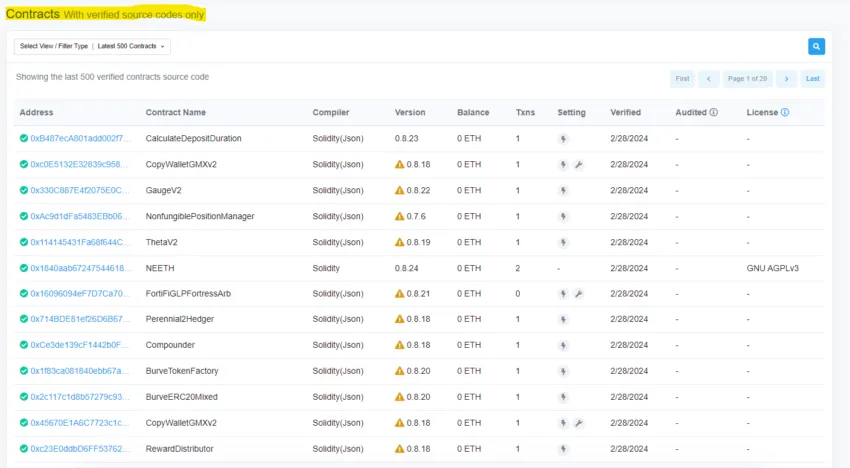Click the wrench icon for FortiFiGLPFortressArb
The height and width of the screenshot is (468, 850).
[x=578, y=294]
